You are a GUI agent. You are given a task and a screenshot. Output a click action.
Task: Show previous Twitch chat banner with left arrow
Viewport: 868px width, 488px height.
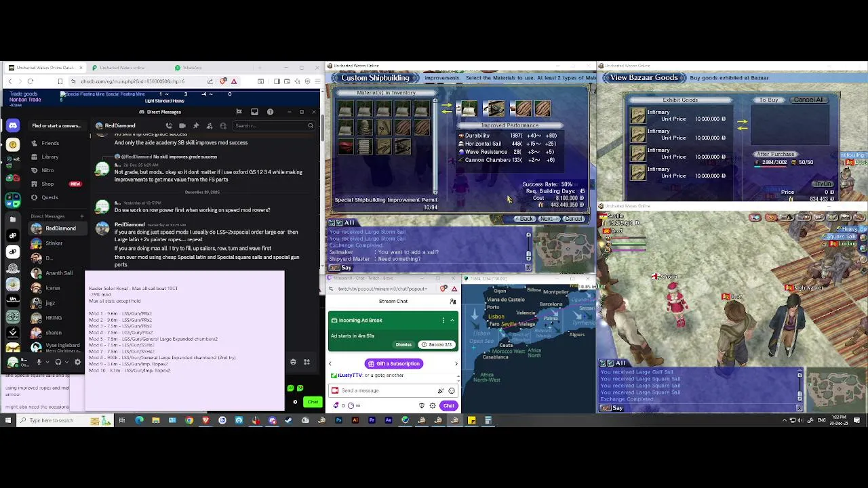pyautogui.click(x=330, y=364)
